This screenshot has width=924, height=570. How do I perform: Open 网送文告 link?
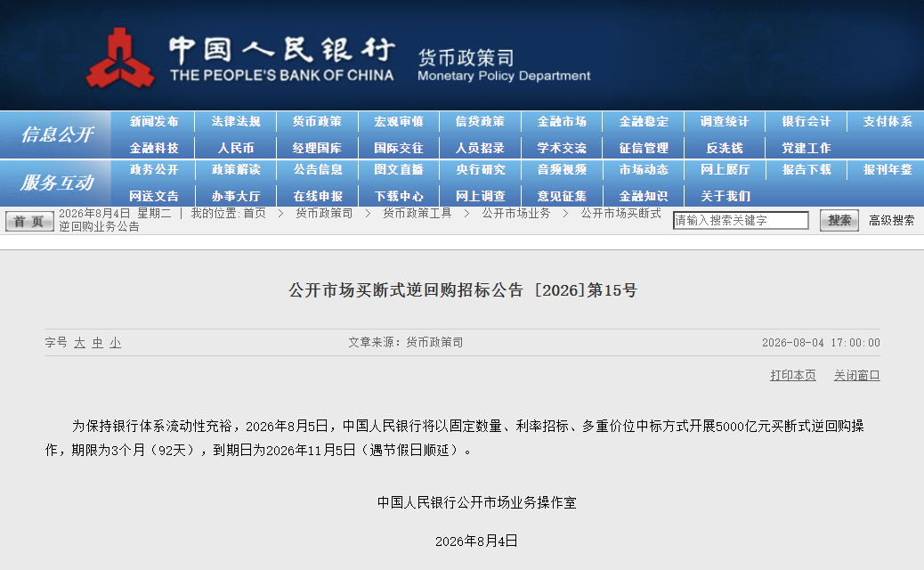pos(154,196)
